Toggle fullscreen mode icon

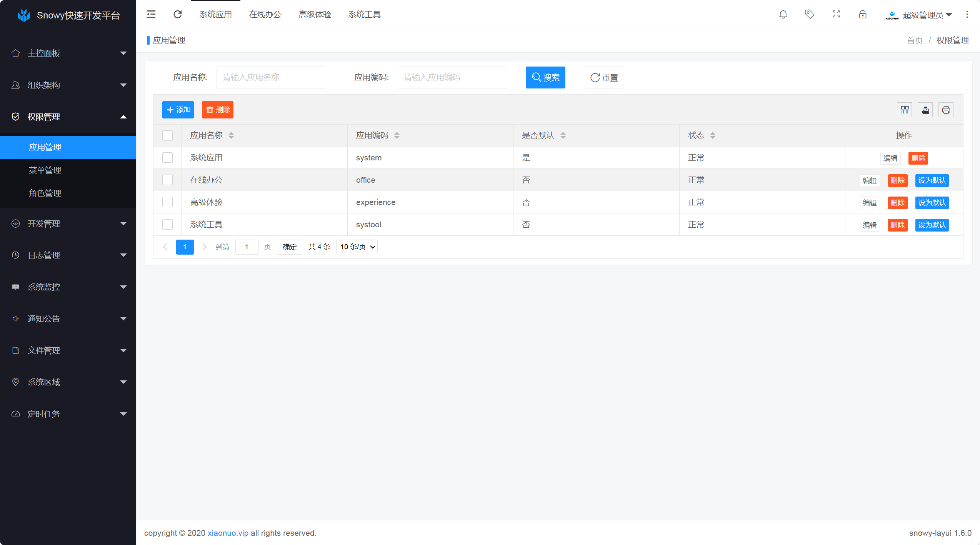point(836,15)
